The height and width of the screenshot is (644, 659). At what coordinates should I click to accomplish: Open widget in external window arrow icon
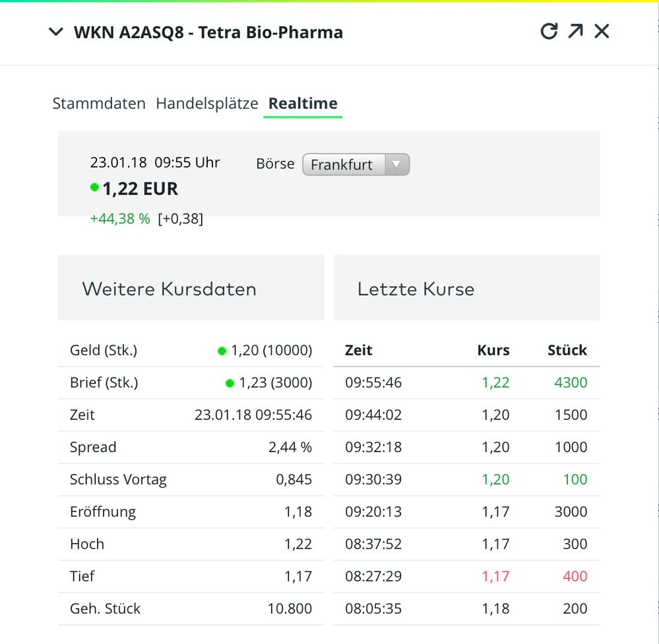pyautogui.click(x=575, y=31)
